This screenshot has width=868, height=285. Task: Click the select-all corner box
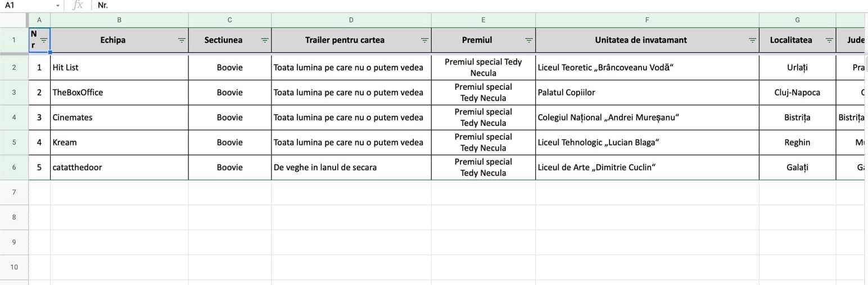(x=14, y=20)
